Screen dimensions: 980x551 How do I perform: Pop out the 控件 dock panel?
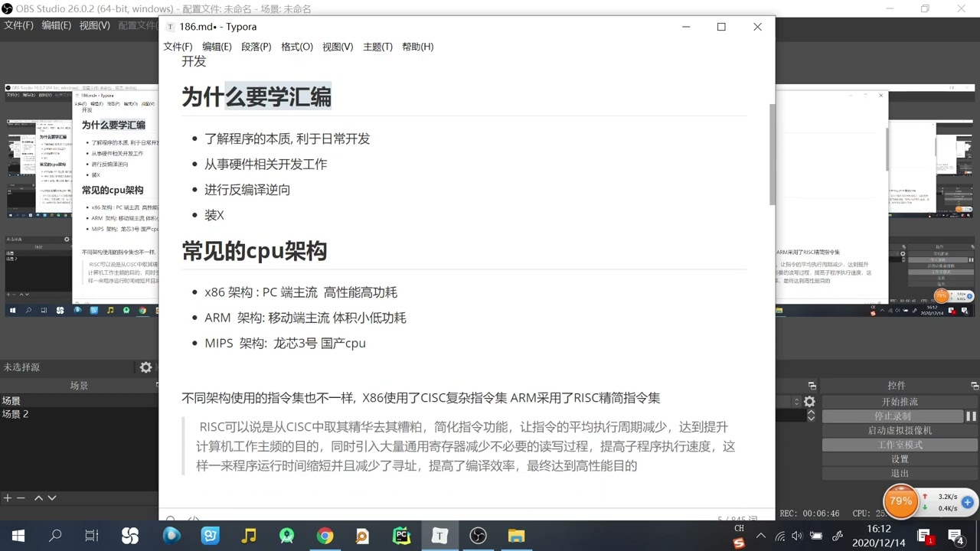(x=975, y=386)
